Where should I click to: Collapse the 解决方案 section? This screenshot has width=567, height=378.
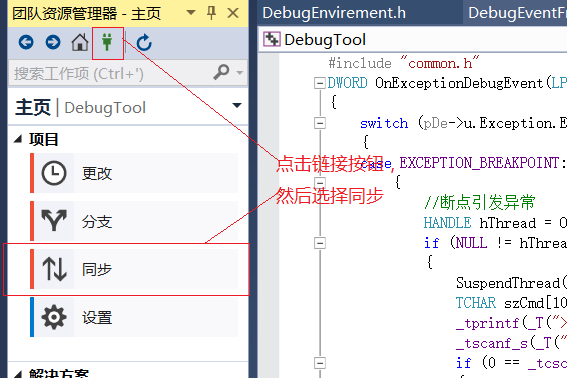click(18, 374)
